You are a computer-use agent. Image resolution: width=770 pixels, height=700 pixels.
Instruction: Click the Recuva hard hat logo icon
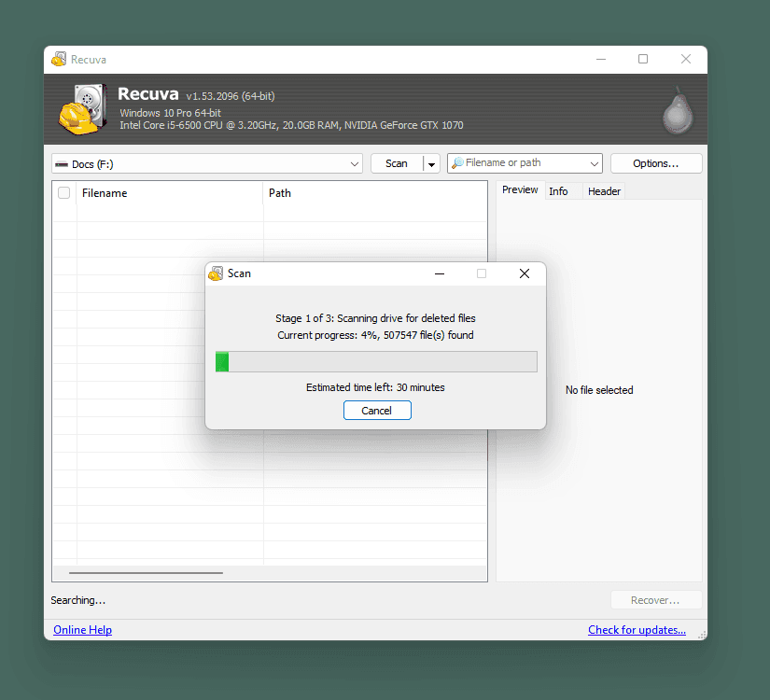pyautogui.click(x=83, y=109)
